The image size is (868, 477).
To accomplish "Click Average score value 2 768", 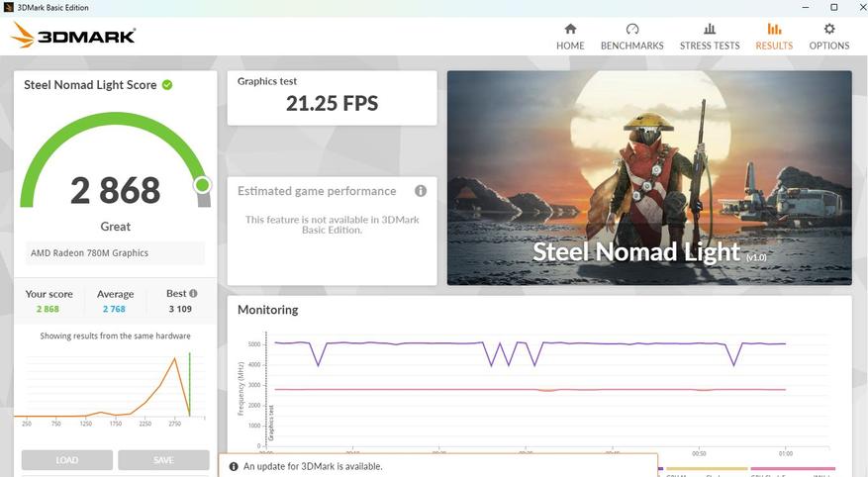I will pos(114,309).
